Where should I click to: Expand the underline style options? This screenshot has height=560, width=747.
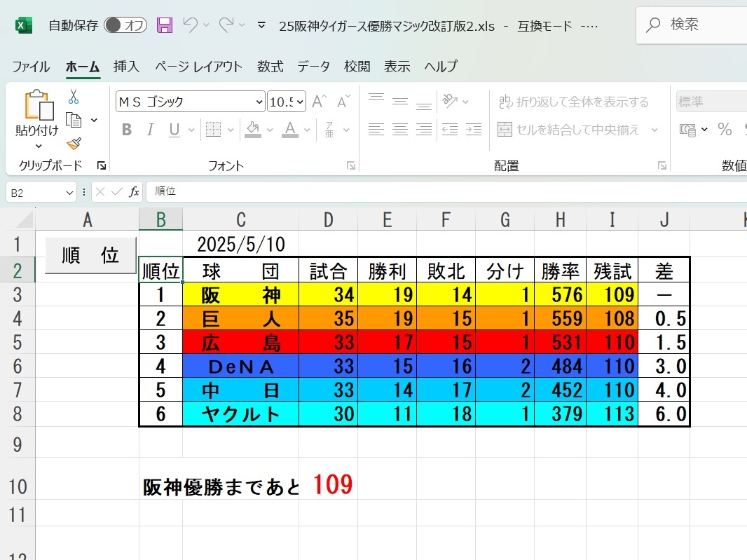pyautogui.click(x=191, y=130)
